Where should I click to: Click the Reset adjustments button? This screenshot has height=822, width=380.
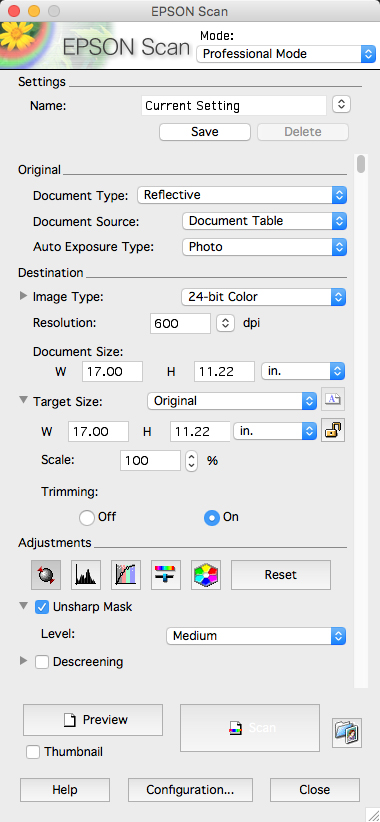pyautogui.click(x=281, y=575)
